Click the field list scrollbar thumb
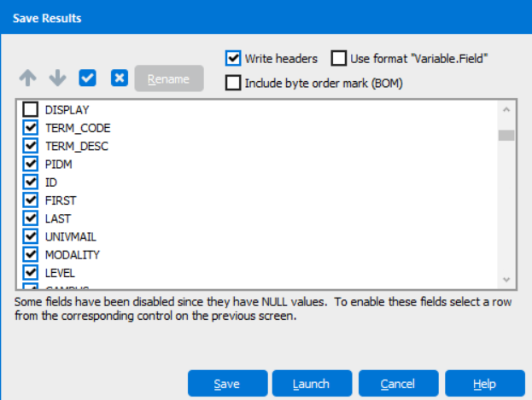 (506, 136)
